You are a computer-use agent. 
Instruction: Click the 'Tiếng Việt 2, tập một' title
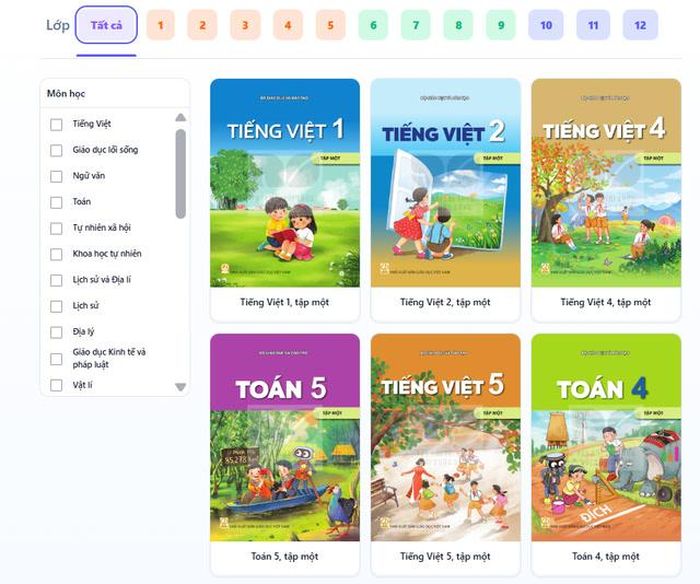(x=445, y=302)
